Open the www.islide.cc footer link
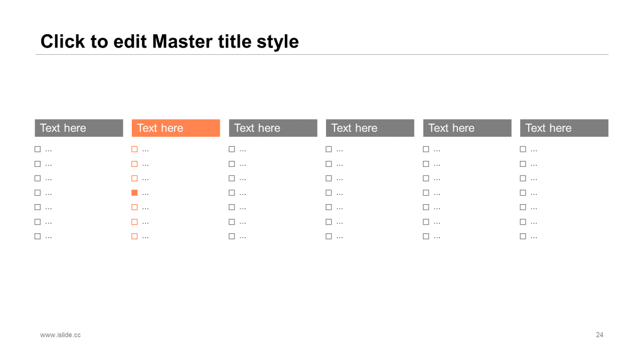 60,335
